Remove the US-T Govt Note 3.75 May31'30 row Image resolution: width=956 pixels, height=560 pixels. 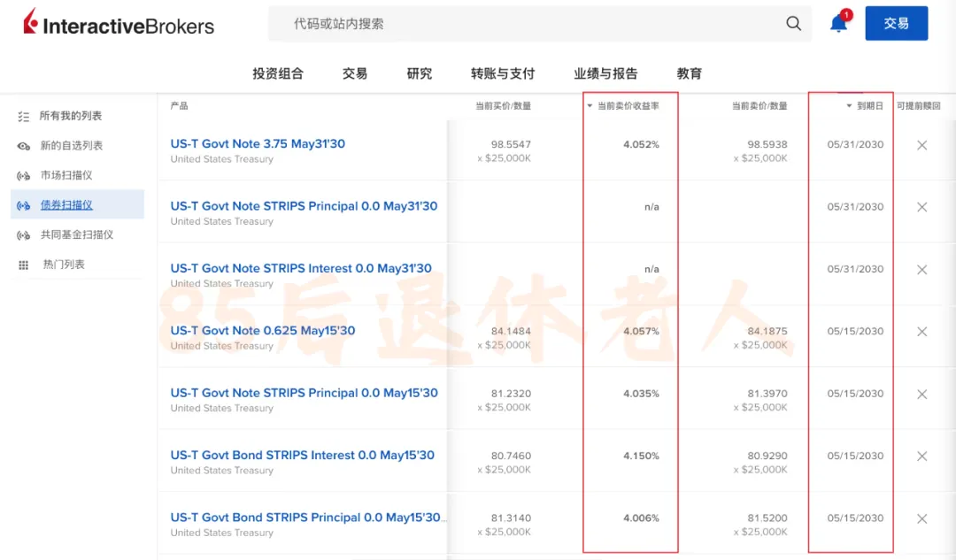coord(921,145)
